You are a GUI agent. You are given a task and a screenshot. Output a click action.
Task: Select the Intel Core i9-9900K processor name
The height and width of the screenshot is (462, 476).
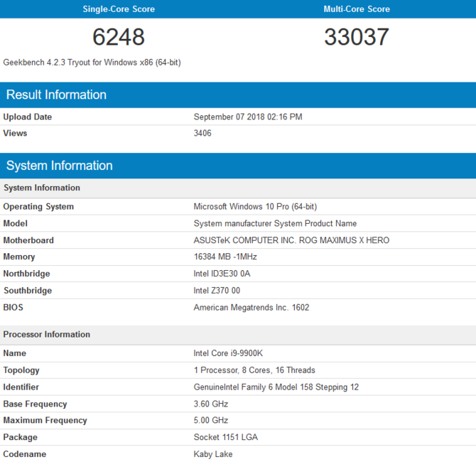228,353
